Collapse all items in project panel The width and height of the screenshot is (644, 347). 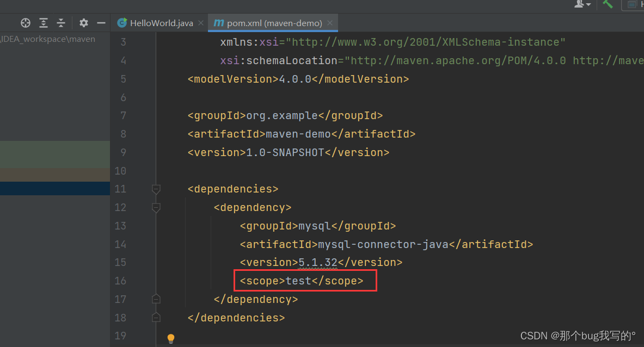(x=61, y=23)
